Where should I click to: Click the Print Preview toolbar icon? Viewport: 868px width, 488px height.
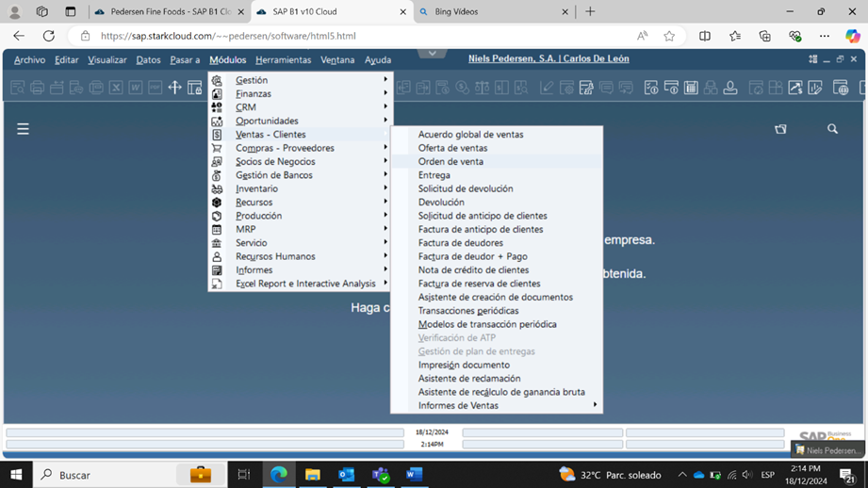click(x=17, y=88)
